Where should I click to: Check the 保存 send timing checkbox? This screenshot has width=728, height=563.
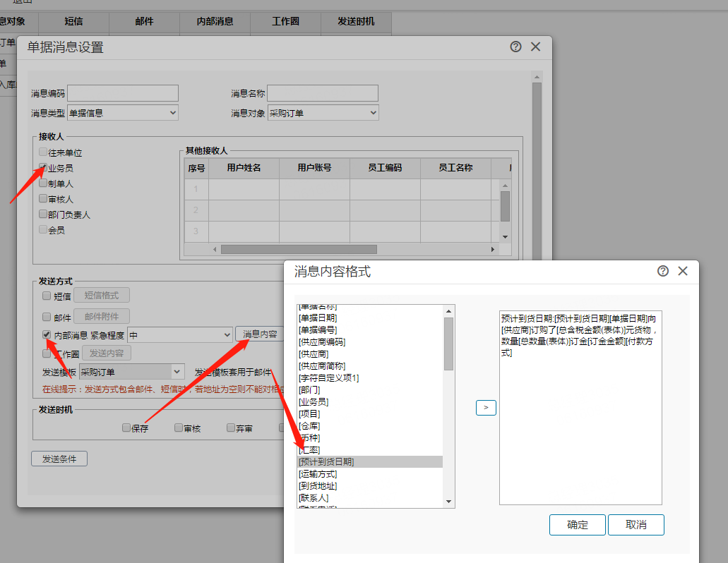[x=126, y=428]
